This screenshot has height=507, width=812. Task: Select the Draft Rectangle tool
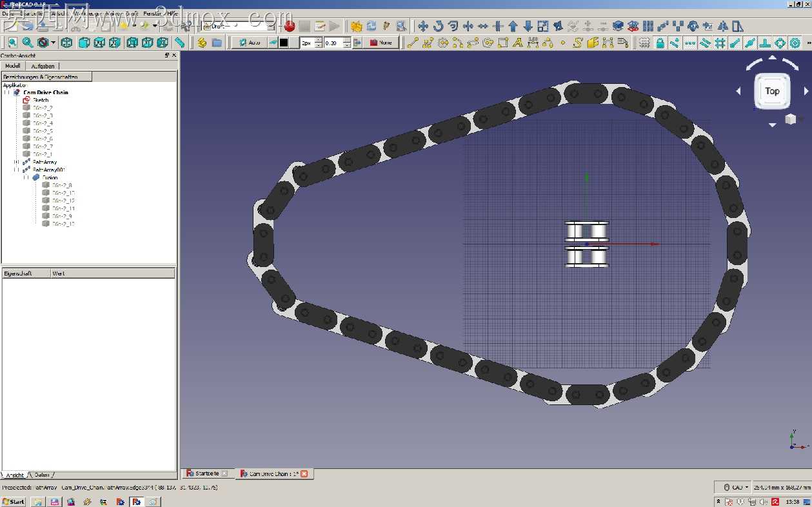pos(503,43)
